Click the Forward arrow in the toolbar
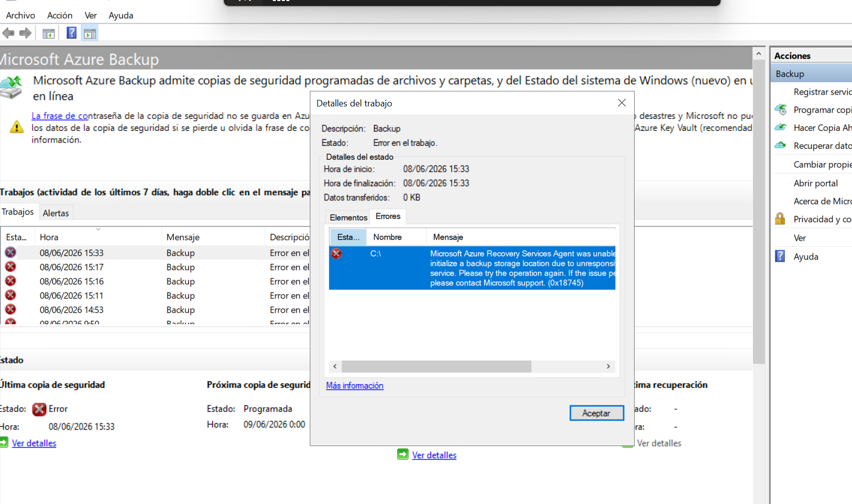852x504 pixels. click(x=25, y=33)
